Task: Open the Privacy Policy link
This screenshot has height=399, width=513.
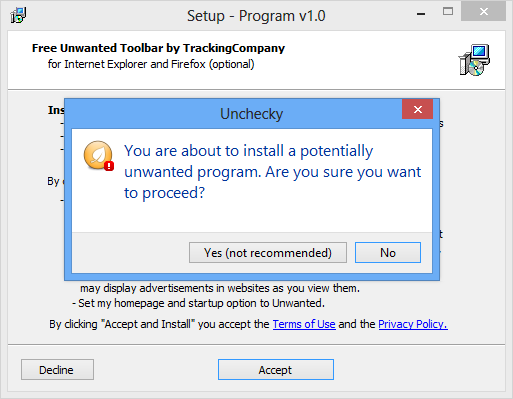Action: pos(413,324)
